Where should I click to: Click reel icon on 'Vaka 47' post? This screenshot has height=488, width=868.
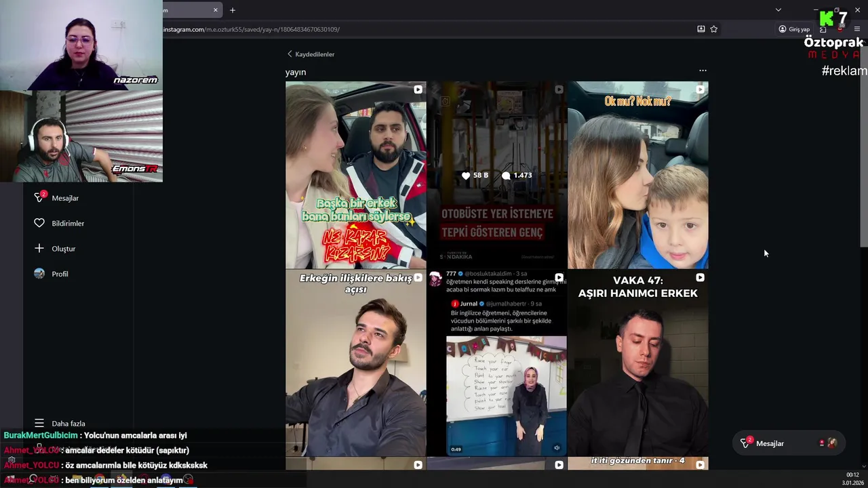point(700,277)
